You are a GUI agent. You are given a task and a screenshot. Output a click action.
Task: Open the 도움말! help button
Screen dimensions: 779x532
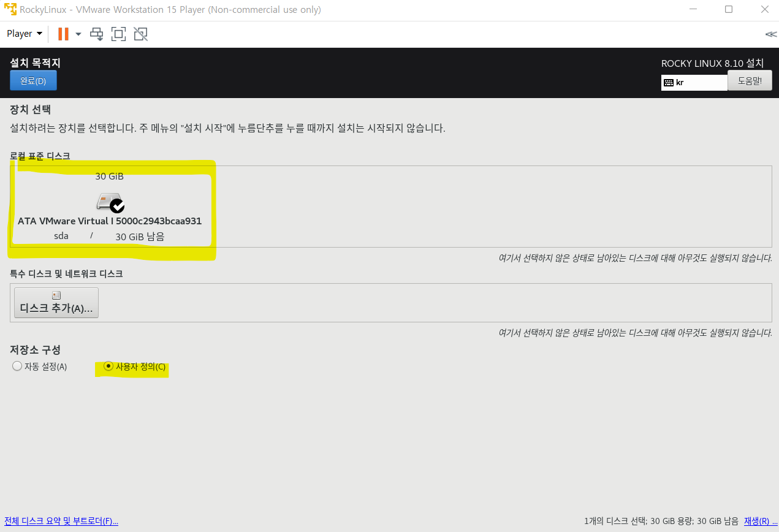750,80
